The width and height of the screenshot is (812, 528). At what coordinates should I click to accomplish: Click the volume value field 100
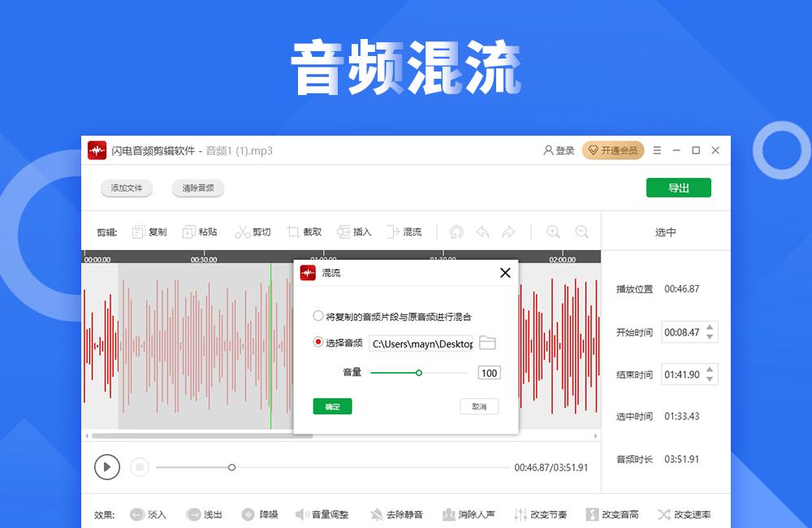point(489,373)
